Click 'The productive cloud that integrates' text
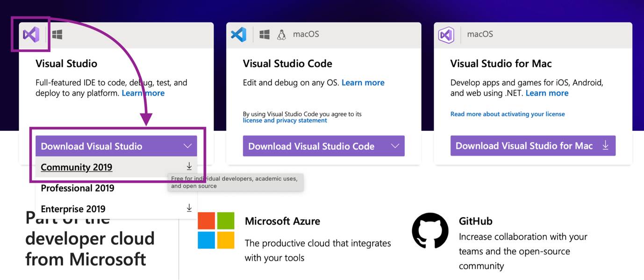 pyautogui.click(x=318, y=243)
